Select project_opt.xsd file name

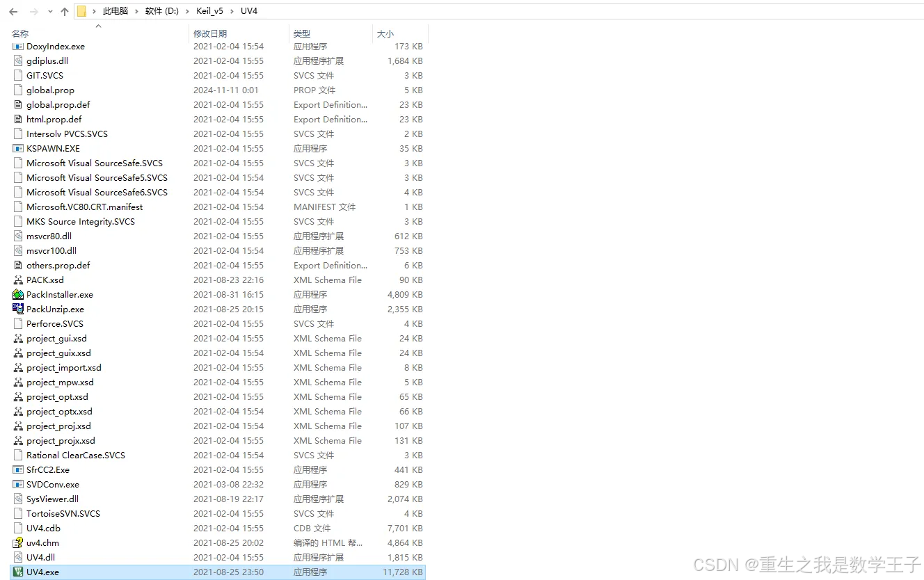(x=57, y=396)
